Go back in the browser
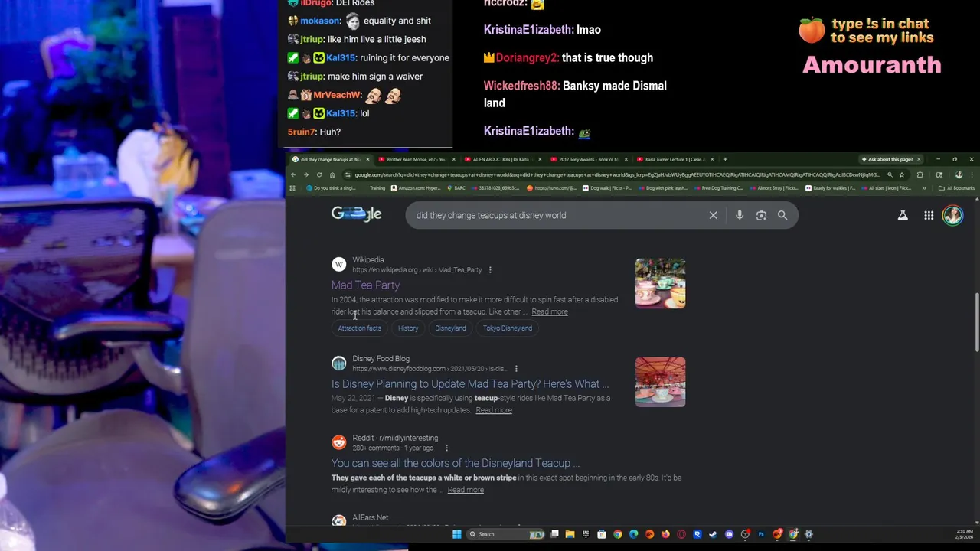The width and height of the screenshot is (980, 551). (294, 174)
